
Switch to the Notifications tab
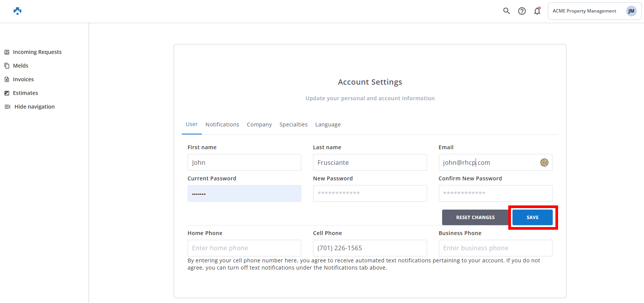[222, 125]
